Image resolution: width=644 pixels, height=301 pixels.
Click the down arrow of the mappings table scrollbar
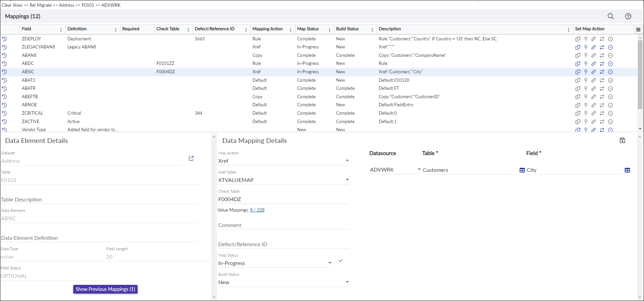[640, 129]
